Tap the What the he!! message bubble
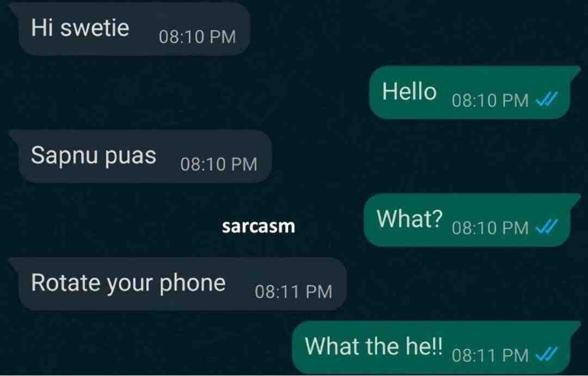588x376 pixels. (436, 347)
